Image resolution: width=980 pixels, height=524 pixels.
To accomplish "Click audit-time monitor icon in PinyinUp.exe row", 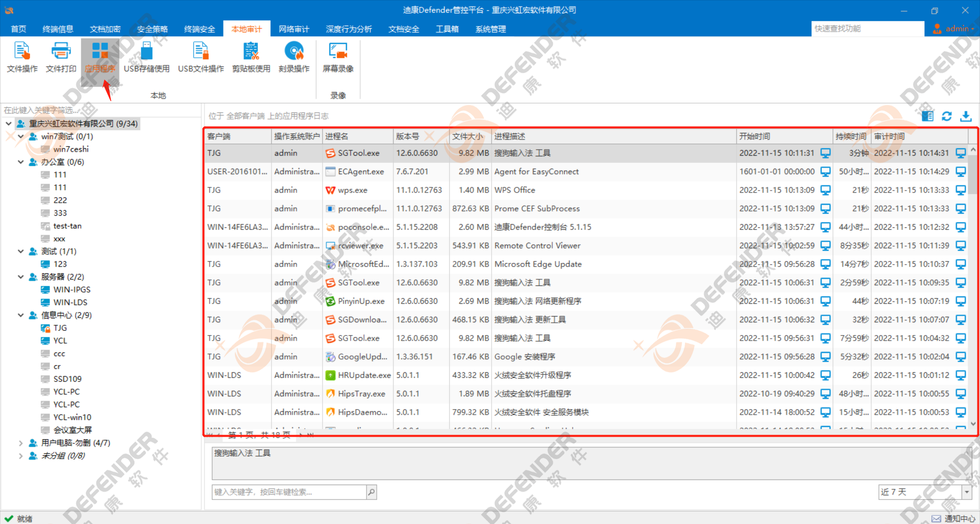I will (961, 301).
